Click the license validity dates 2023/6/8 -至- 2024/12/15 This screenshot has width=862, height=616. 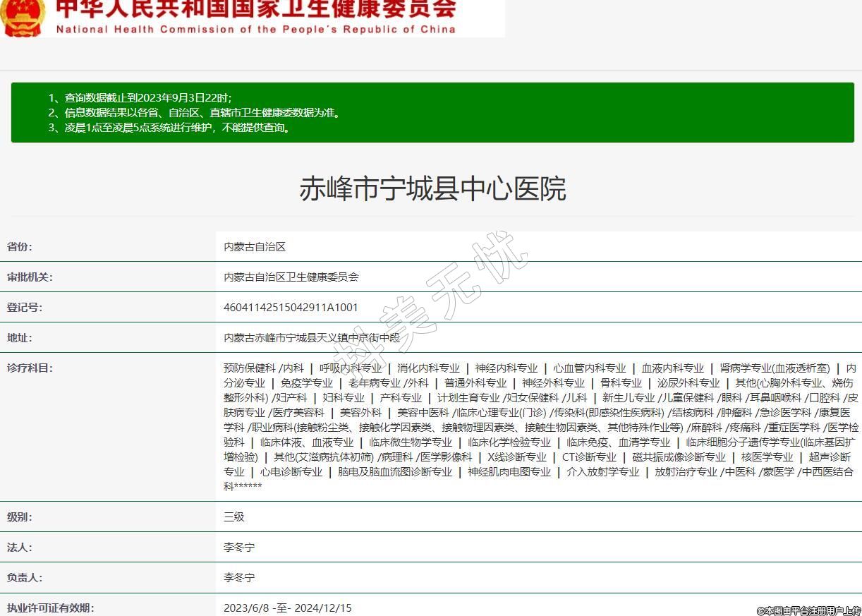[287, 608]
